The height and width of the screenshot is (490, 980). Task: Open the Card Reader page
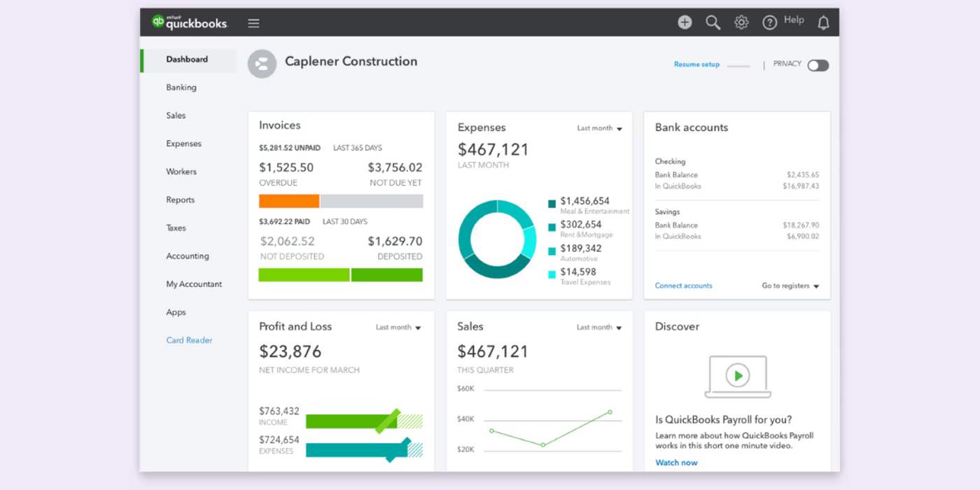pos(189,340)
